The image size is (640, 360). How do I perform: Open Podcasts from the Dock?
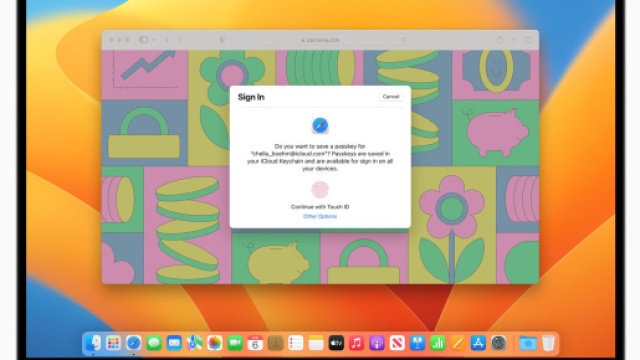377,343
